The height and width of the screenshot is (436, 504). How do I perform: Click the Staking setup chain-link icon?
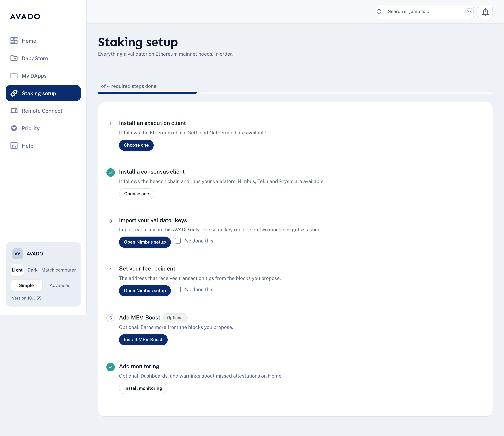pyautogui.click(x=14, y=93)
